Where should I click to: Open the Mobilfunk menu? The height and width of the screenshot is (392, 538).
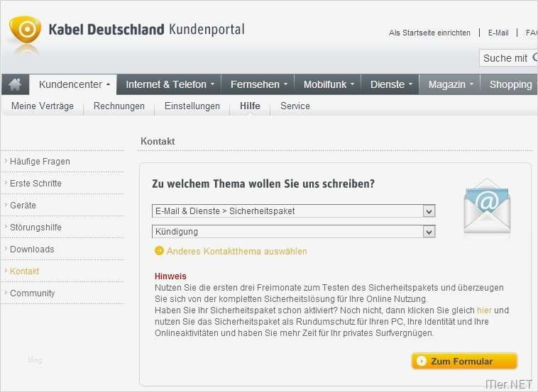coord(329,84)
